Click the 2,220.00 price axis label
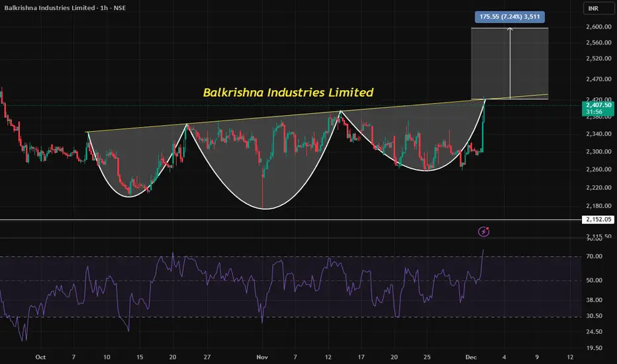Viewport: 617px width, 364px height. tap(598, 188)
